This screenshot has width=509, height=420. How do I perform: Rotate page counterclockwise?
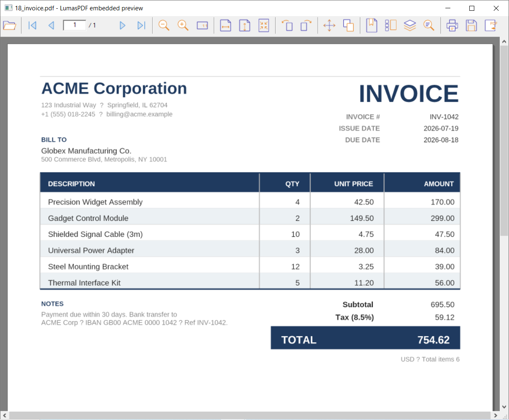tap(287, 26)
